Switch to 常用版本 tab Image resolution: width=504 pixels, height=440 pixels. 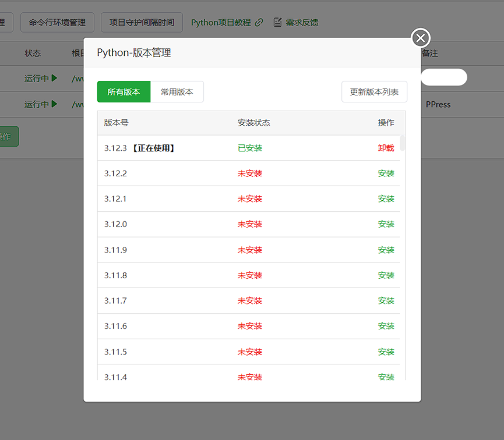pos(177,92)
